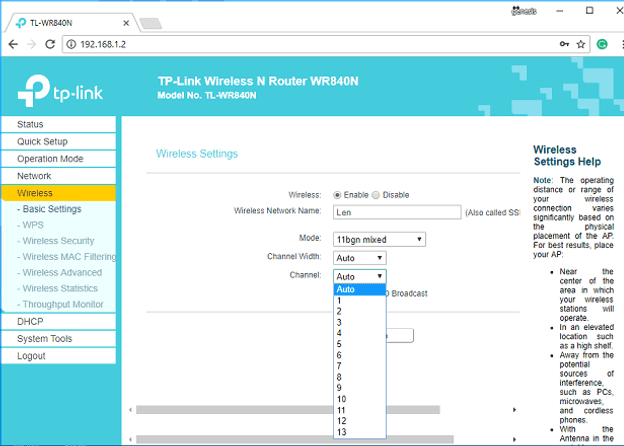Image resolution: width=624 pixels, height=446 pixels.
Task: Click the browser forward arrow
Action: pyautogui.click(x=31, y=44)
